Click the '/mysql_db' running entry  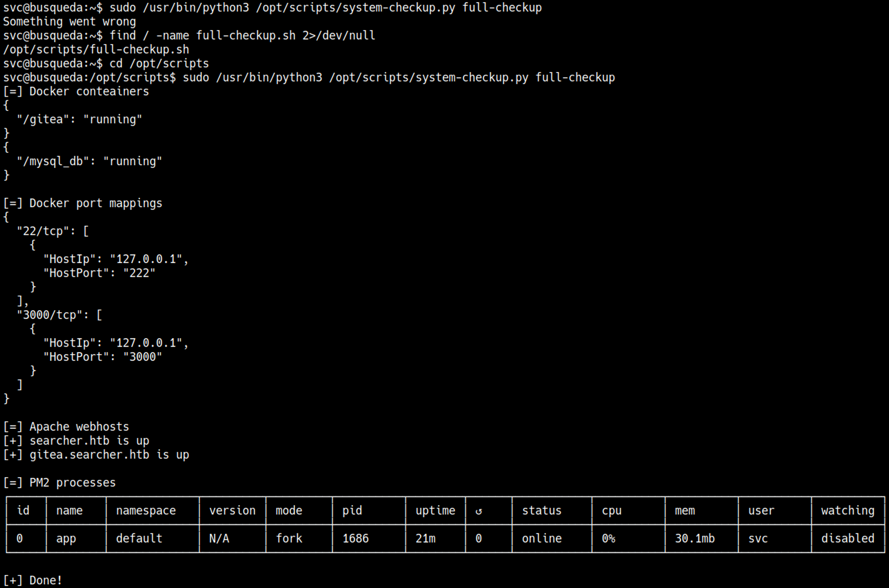click(x=89, y=161)
